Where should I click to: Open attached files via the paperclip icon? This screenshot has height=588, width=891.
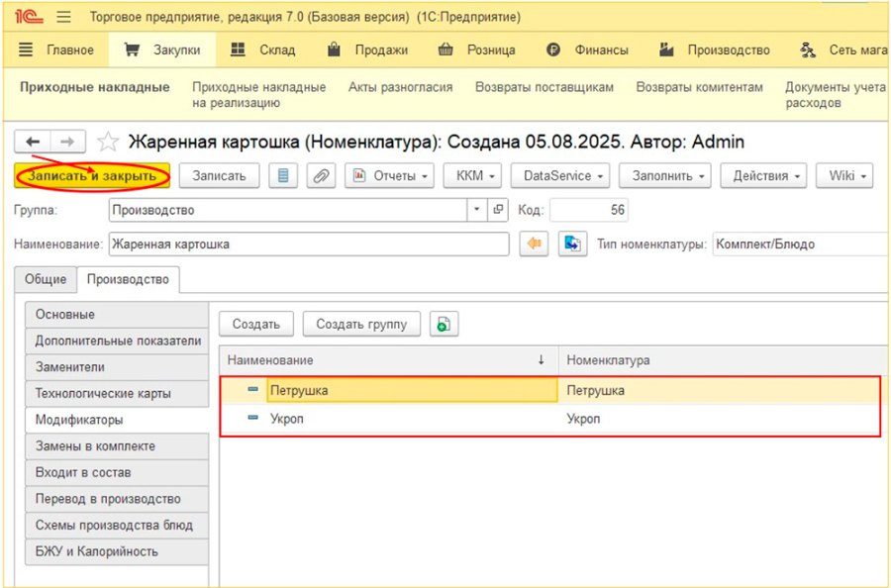(321, 176)
